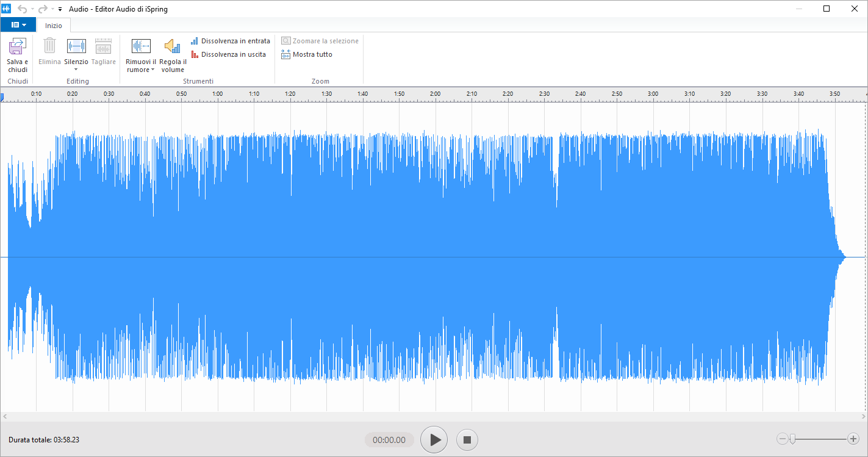Open Regola il volume tool

tap(173, 46)
